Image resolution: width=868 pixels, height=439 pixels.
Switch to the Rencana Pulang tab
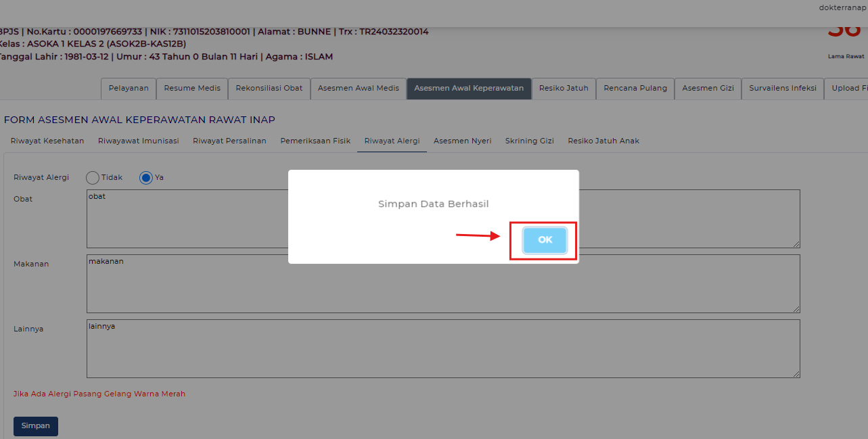[635, 89]
